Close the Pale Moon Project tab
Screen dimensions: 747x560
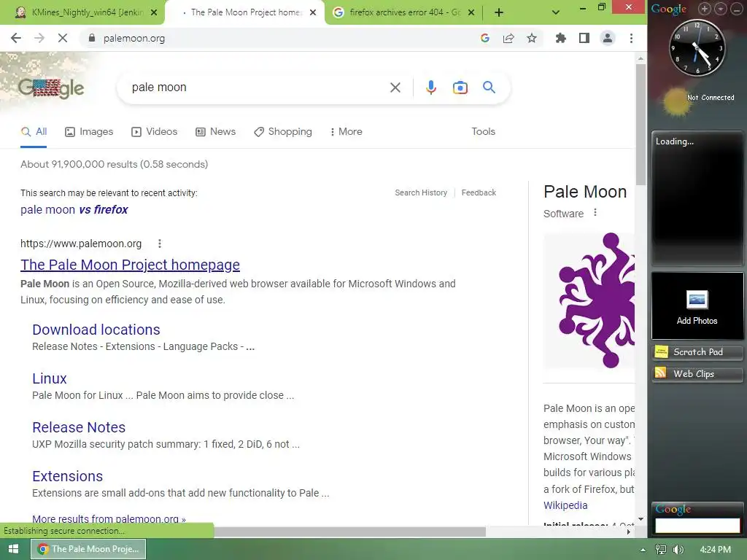[x=313, y=12]
